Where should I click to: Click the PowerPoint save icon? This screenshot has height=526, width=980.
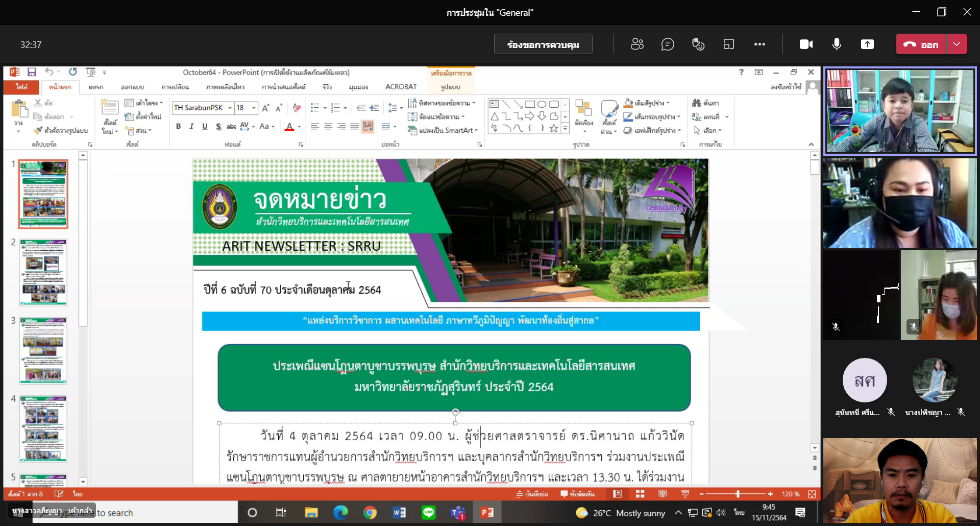(32, 72)
